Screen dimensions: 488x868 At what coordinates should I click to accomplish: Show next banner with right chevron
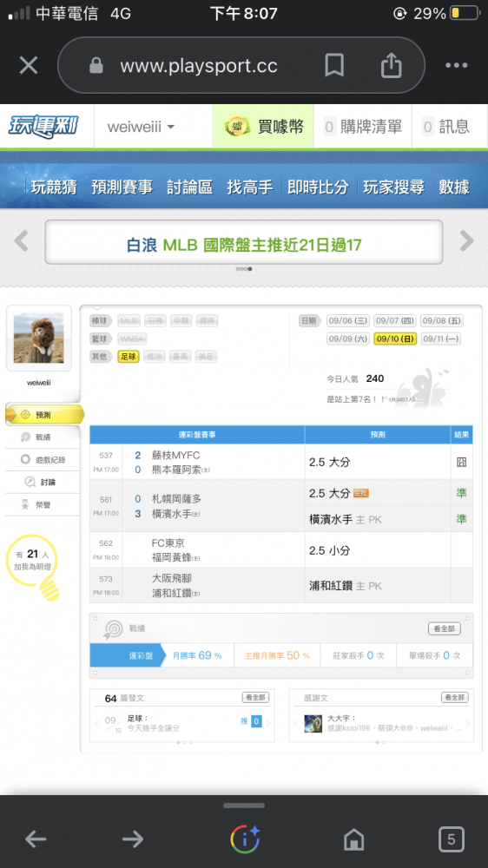tap(466, 241)
